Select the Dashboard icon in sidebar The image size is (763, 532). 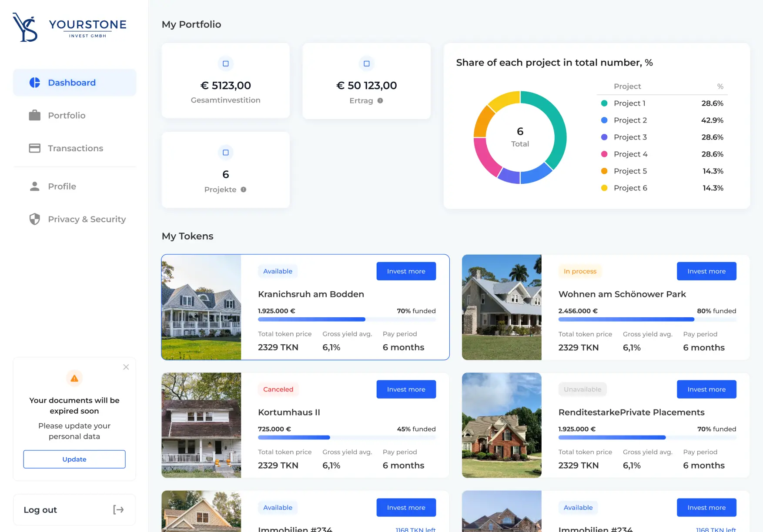coord(35,82)
